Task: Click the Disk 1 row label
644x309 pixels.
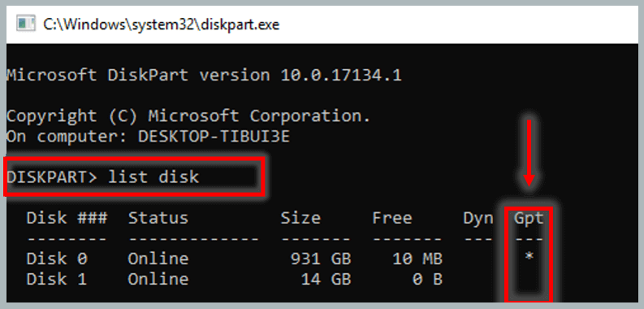Action: [57, 280]
